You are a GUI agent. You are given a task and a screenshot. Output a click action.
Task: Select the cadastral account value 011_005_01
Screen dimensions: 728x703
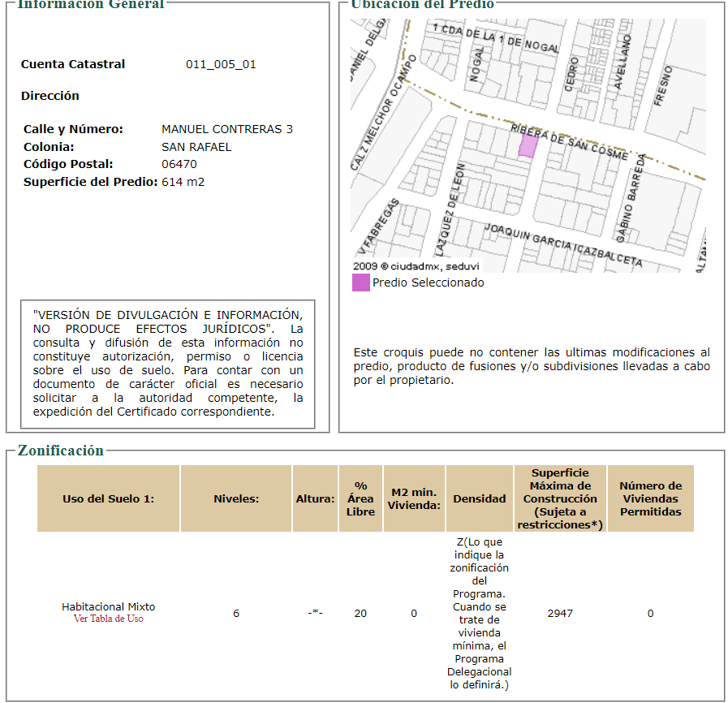(x=221, y=64)
